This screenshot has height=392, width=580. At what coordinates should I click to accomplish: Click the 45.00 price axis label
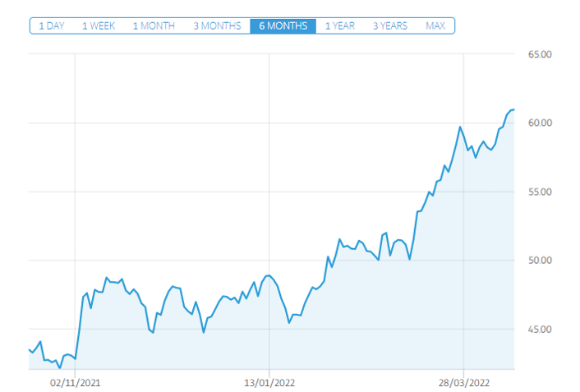tap(540, 330)
